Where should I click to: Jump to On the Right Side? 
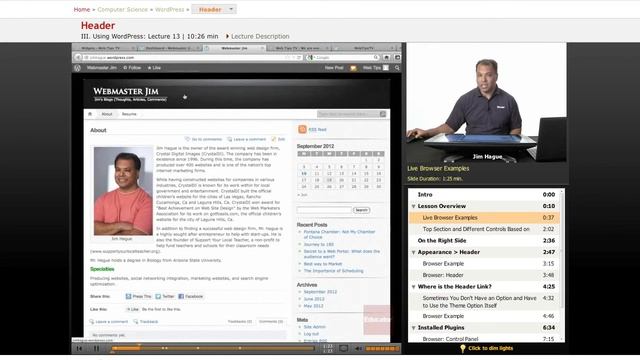(x=484, y=240)
